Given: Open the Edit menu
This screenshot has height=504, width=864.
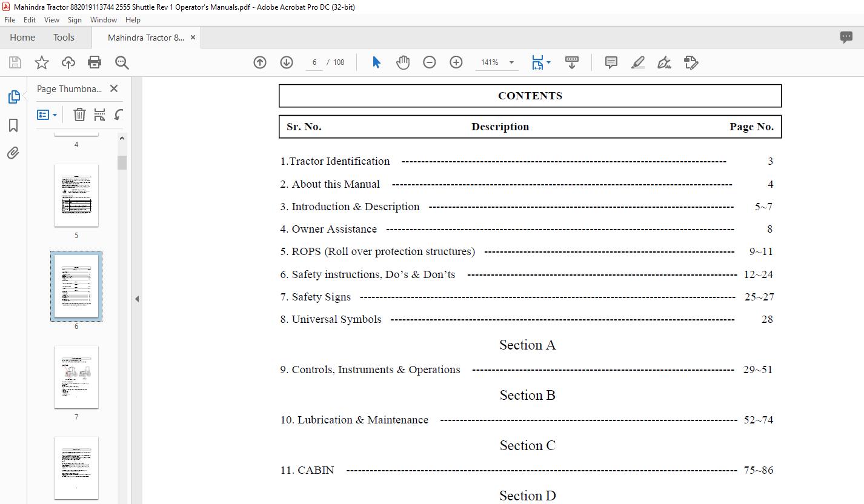Looking at the screenshot, I should (x=30, y=20).
